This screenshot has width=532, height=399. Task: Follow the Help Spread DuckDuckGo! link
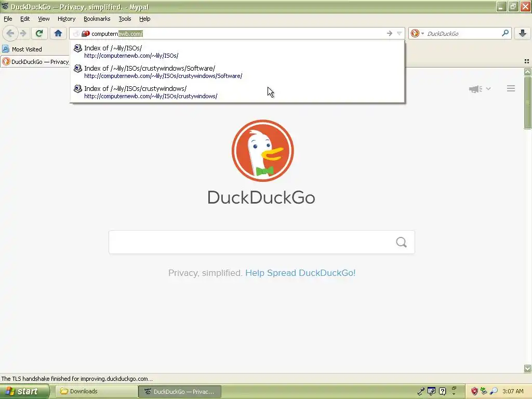(x=300, y=273)
